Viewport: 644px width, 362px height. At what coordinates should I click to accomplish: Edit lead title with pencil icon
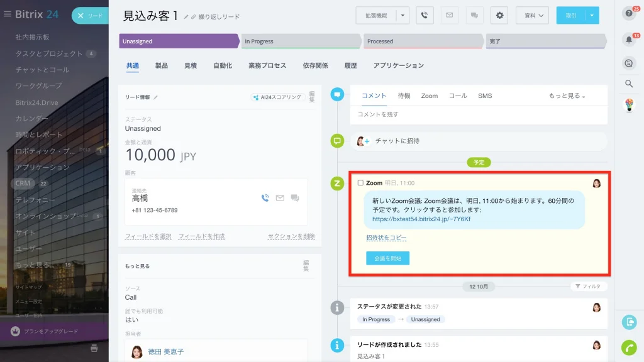pos(186,17)
